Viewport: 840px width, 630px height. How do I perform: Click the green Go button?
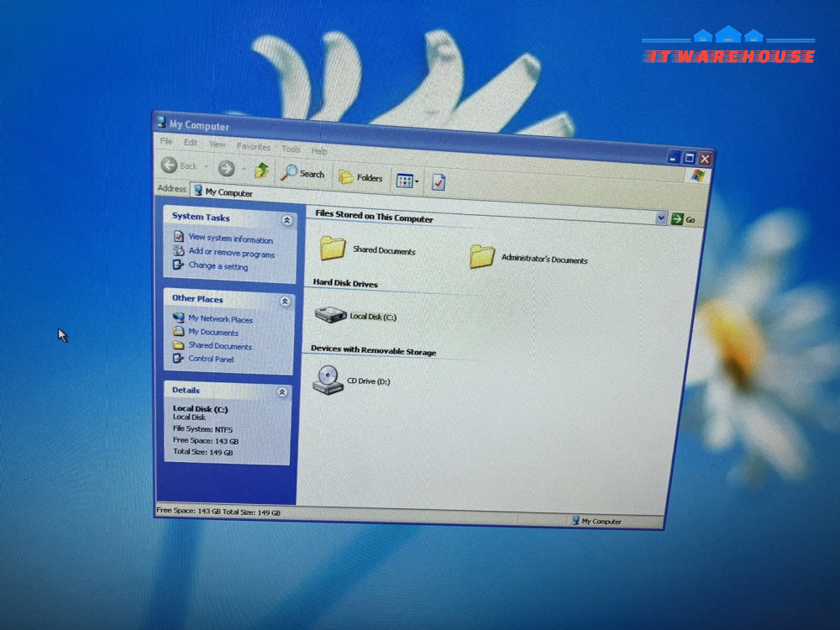point(684,219)
